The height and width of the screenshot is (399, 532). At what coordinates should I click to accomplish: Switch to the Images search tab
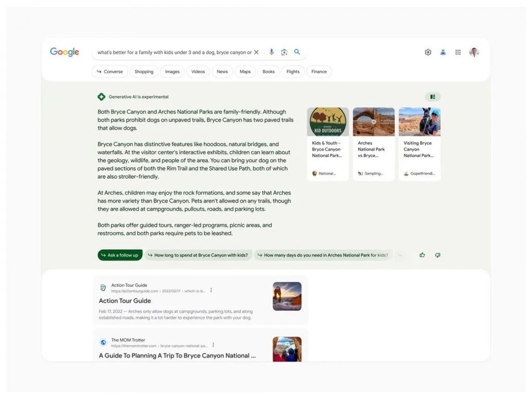click(172, 71)
